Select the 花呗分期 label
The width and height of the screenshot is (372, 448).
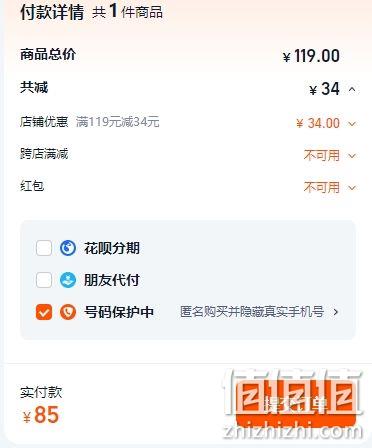coord(112,248)
